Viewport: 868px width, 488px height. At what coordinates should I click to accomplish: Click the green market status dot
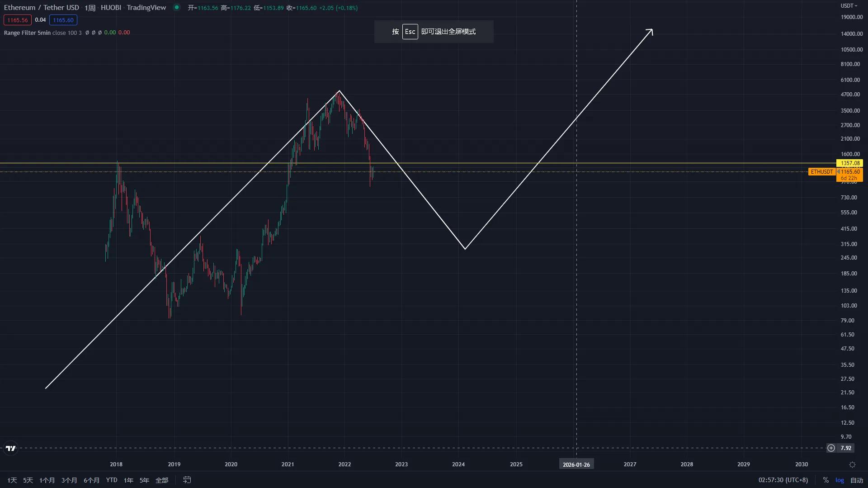click(x=177, y=7)
